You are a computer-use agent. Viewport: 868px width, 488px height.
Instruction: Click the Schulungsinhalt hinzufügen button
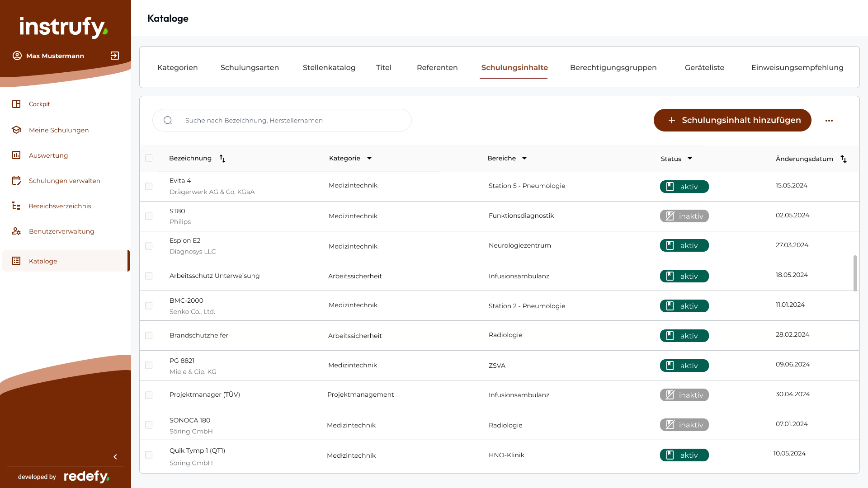pos(732,120)
